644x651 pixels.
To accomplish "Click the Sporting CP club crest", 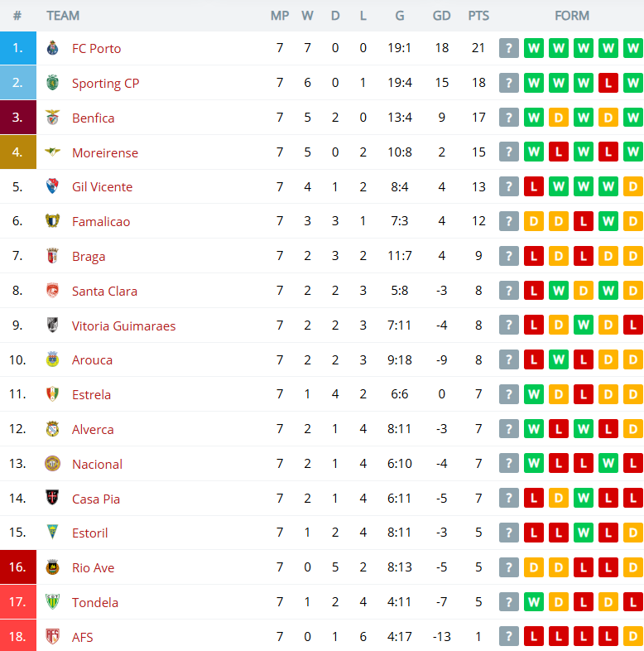I will (53, 83).
